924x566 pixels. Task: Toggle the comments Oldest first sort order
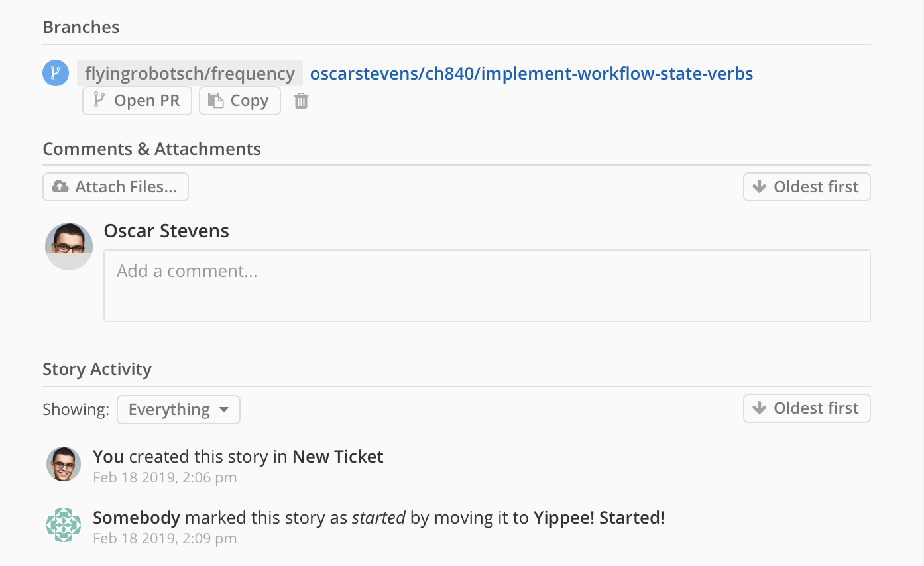(806, 187)
